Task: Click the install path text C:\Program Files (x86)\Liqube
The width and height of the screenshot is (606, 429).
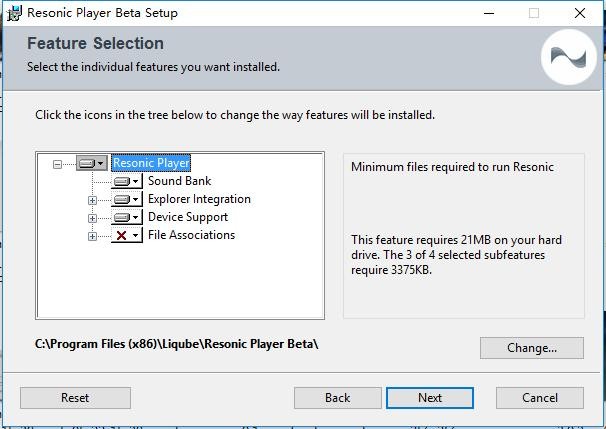Action: (x=177, y=344)
